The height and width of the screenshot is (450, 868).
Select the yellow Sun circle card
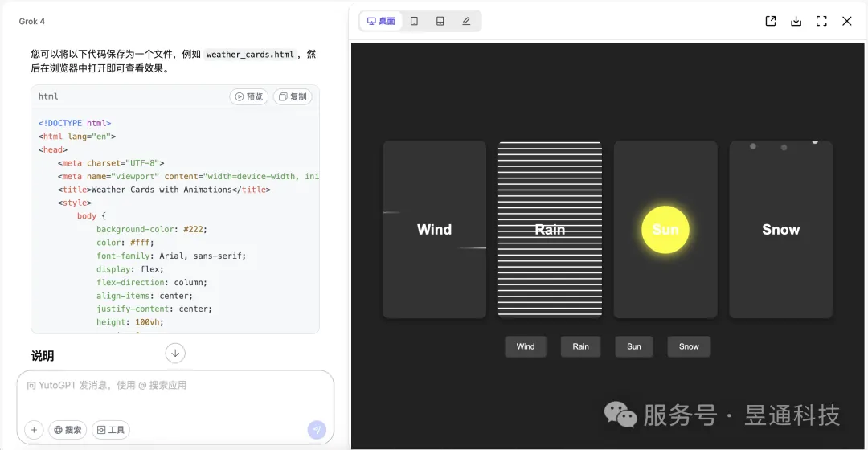pos(665,229)
